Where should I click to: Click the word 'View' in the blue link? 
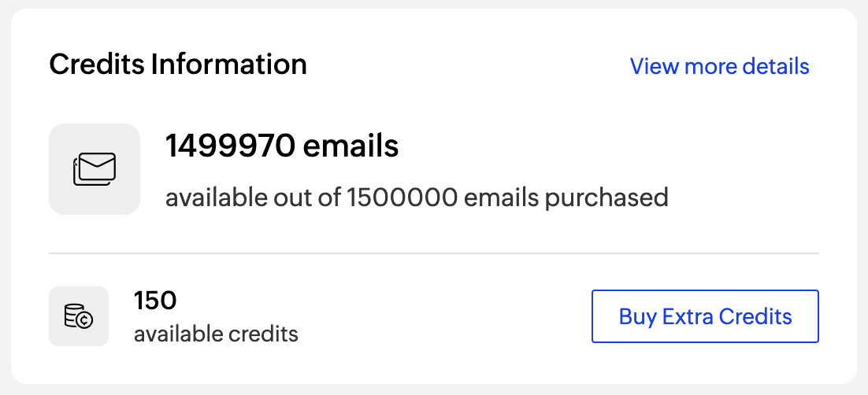[x=655, y=66]
